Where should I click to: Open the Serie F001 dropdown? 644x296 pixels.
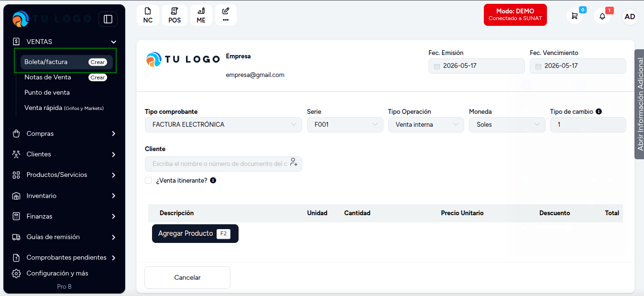(x=345, y=124)
